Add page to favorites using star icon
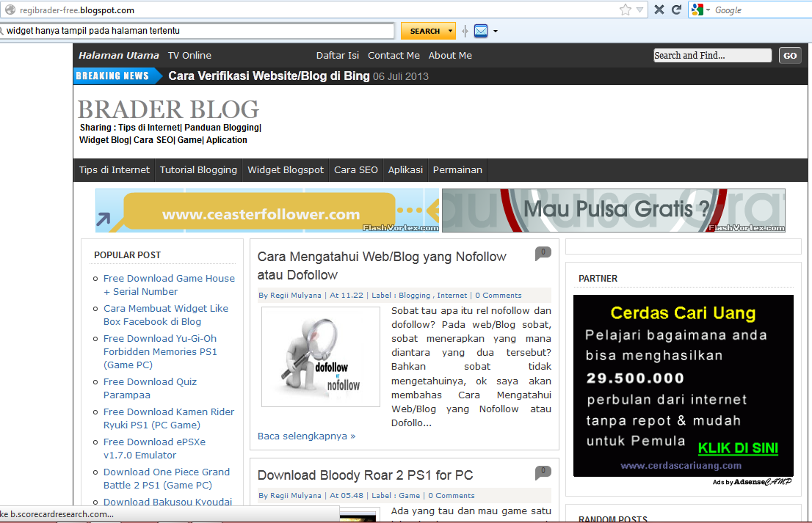 click(x=624, y=10)
